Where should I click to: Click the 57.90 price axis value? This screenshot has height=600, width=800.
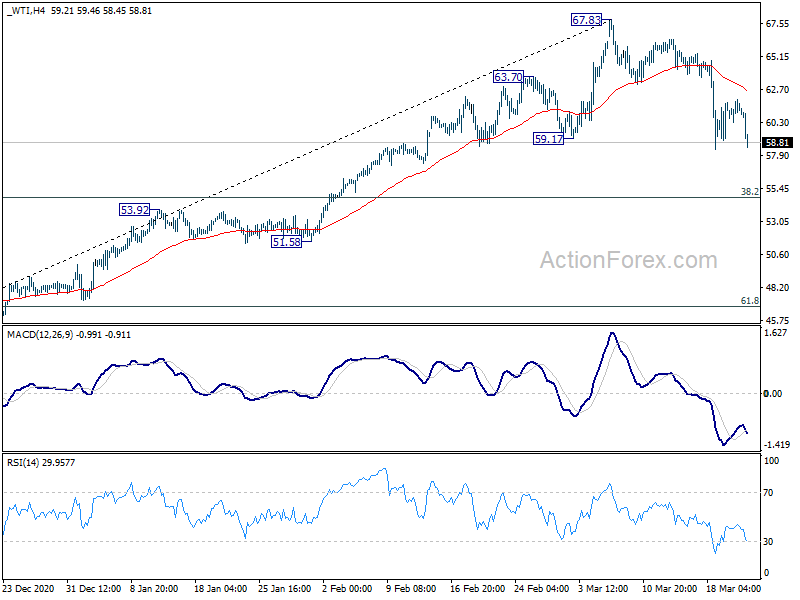[777, 156]
